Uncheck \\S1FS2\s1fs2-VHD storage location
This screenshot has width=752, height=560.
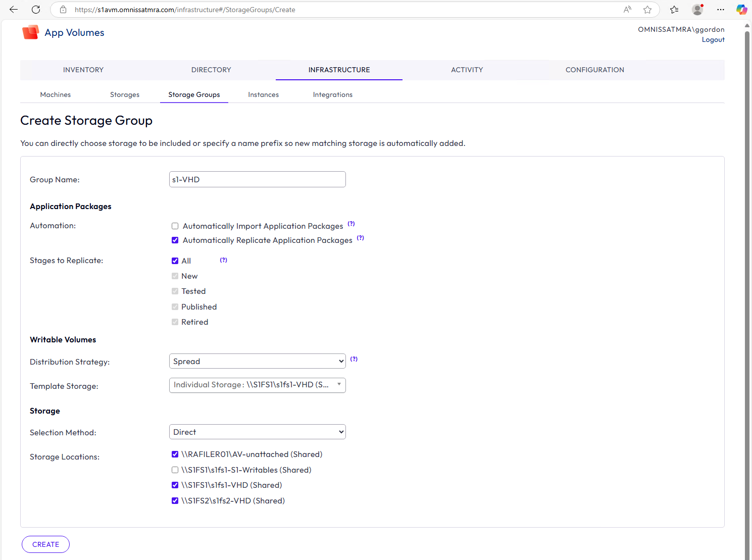coord(175,501)
